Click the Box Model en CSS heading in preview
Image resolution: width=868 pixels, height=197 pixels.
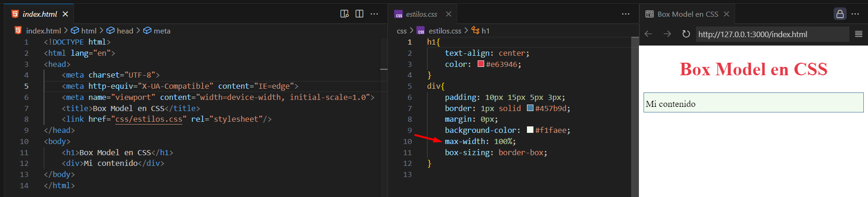[753, 69]
